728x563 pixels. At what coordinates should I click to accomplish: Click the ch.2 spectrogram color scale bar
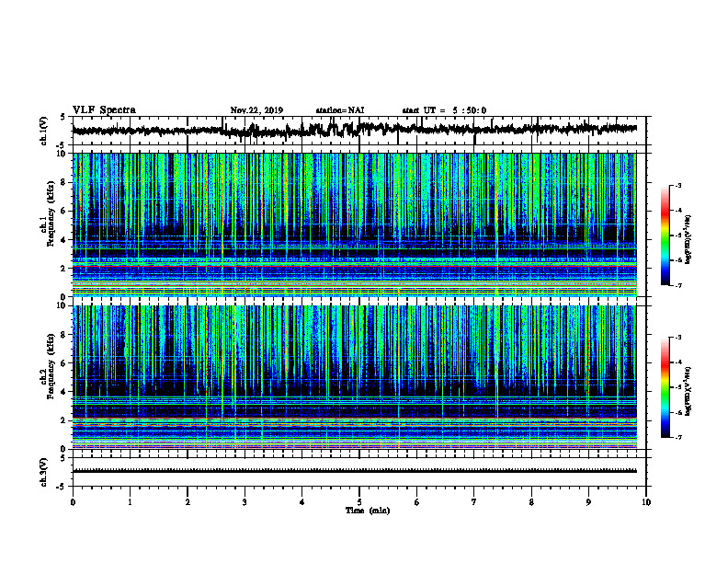click(x=665, y=387)
